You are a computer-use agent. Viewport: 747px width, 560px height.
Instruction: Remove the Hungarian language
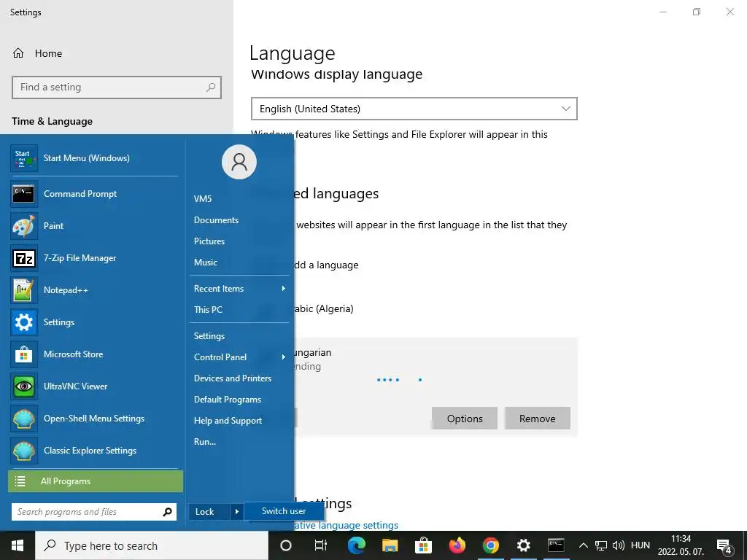pos(538,419)
